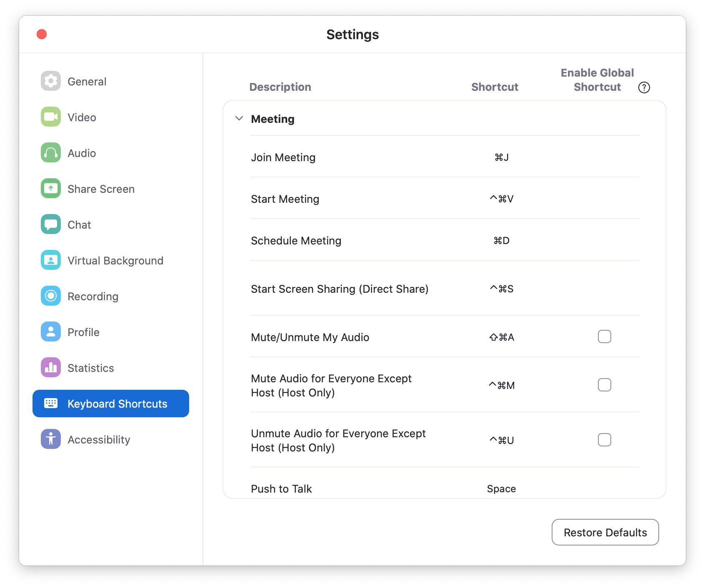The width and height of the screenshot is (705, 588).
Task: Enable global shortcut for Mute/Unmute My Audio
Action: point(604,336)
